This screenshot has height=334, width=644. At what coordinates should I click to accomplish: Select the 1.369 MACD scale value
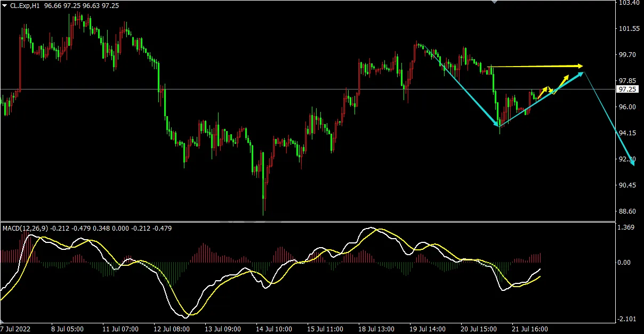coord(627,228)
